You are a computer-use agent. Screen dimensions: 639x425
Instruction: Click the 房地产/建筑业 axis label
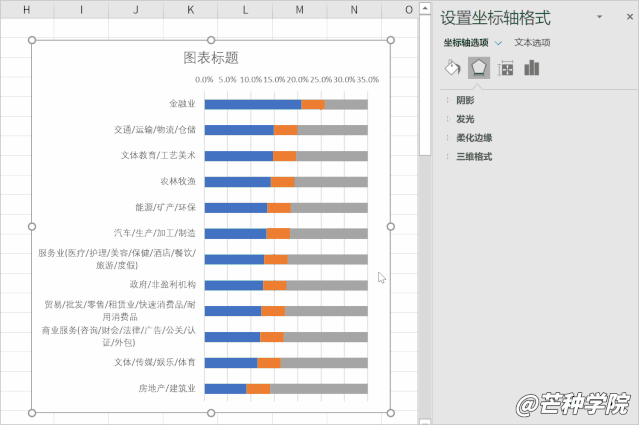(167, 388)
